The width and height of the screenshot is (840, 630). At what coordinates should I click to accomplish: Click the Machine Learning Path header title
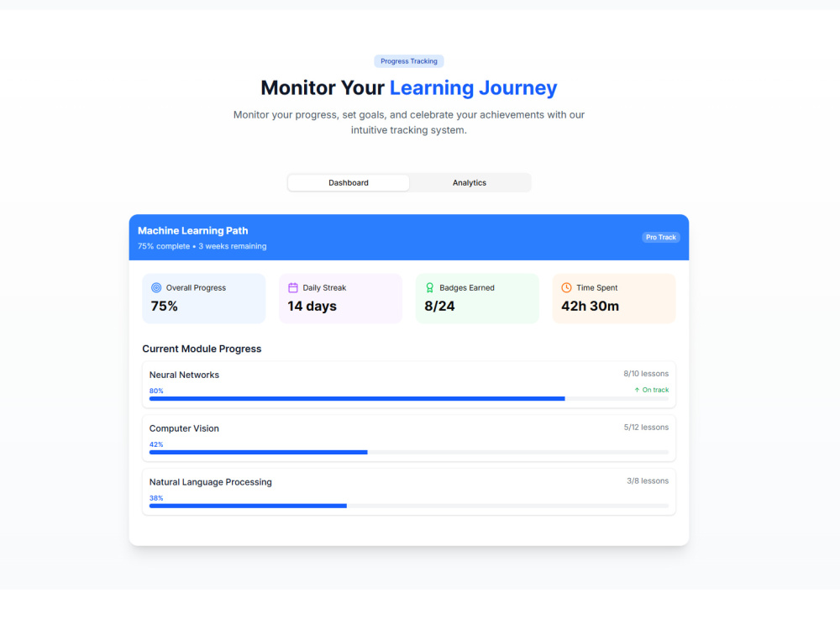point(193,231)
